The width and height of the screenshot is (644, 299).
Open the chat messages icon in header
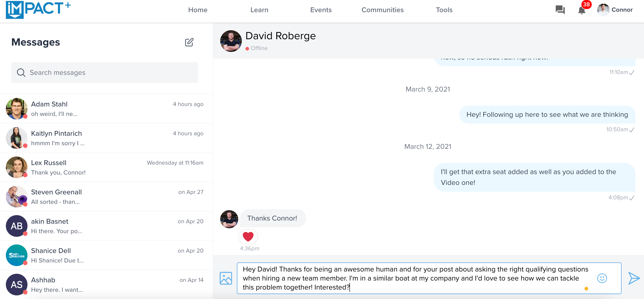[560, 10]
